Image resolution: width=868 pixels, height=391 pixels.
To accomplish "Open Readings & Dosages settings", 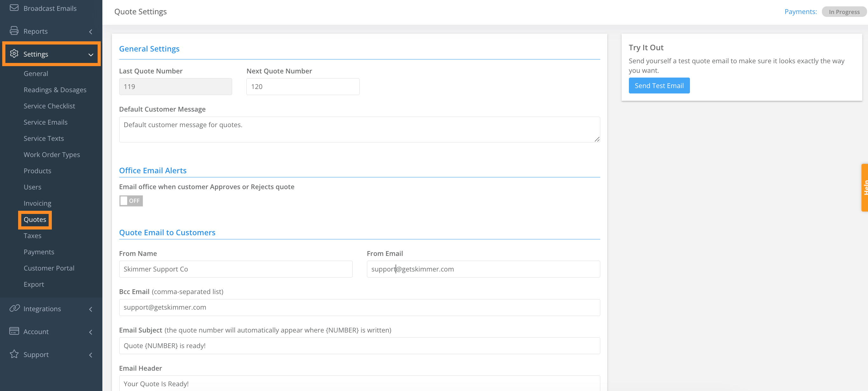I will [55, 90].
